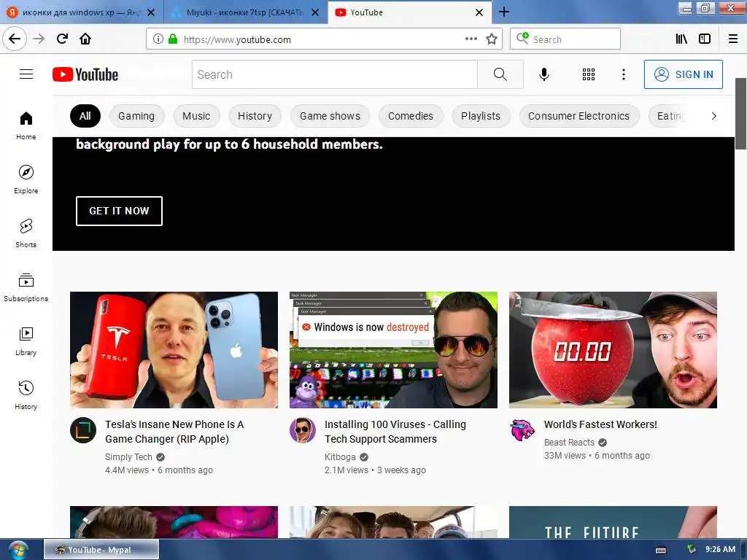Open the Kitboga channel name
Viewport: 747px width, 560px height.
(340, 456)
